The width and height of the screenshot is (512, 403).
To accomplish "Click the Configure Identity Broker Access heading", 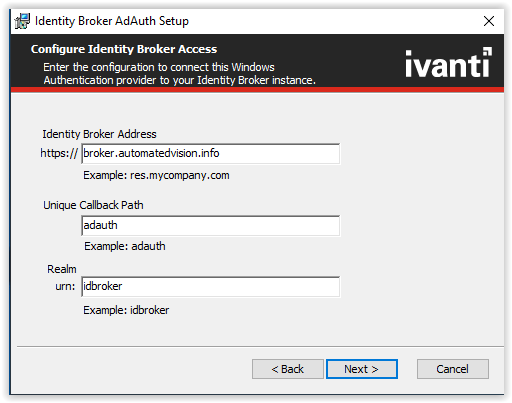I will pyautogui.click(x=124, y=49).
